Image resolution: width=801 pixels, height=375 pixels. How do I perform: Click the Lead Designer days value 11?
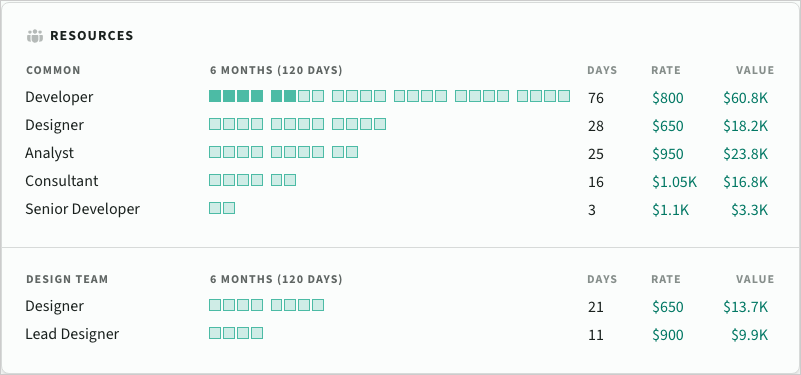596,335
